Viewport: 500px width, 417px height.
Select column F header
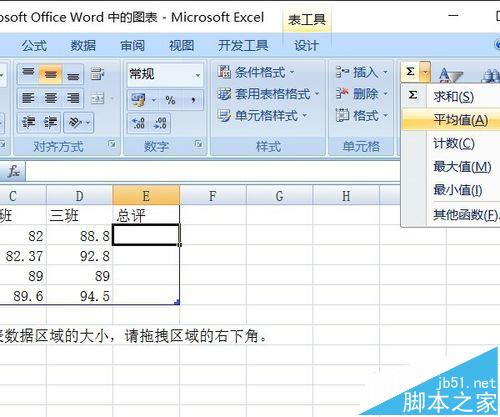[x=213, y=196]
